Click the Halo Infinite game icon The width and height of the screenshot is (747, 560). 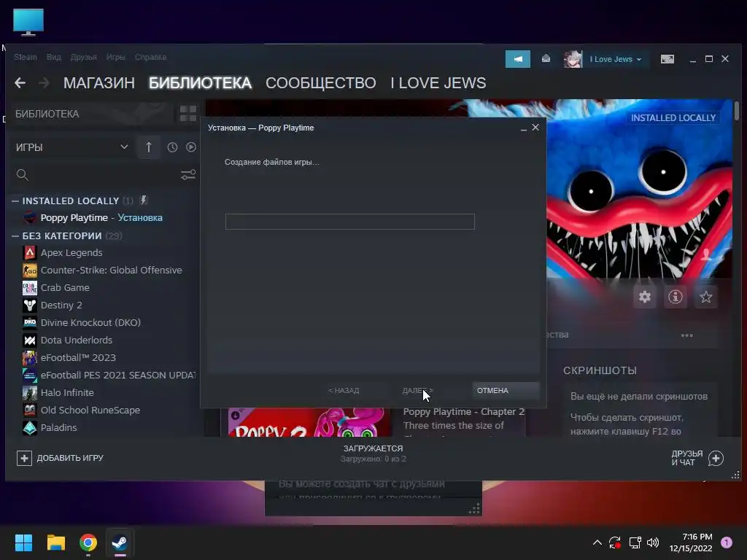[29, 393]
